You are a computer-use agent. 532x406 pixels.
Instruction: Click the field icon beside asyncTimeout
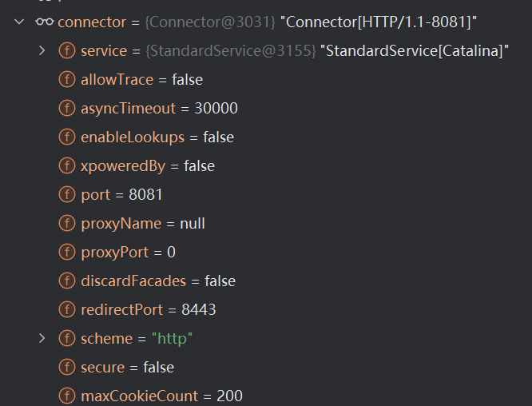(67, 109)
